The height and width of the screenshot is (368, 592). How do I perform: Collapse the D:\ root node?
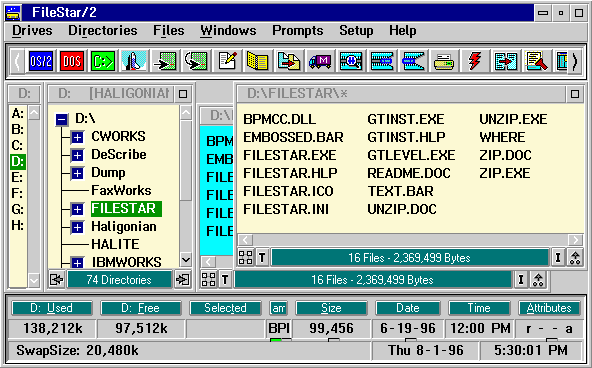coord(62,120)
